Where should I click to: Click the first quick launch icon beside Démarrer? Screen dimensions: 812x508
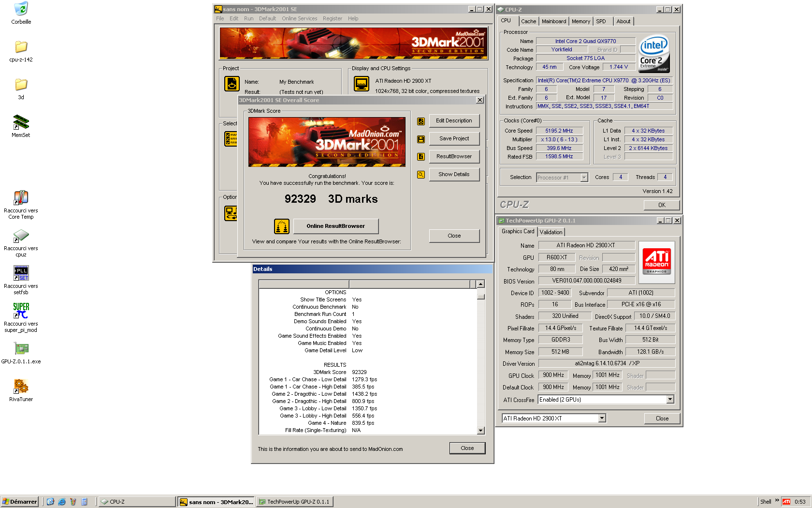tap(50, 502)
